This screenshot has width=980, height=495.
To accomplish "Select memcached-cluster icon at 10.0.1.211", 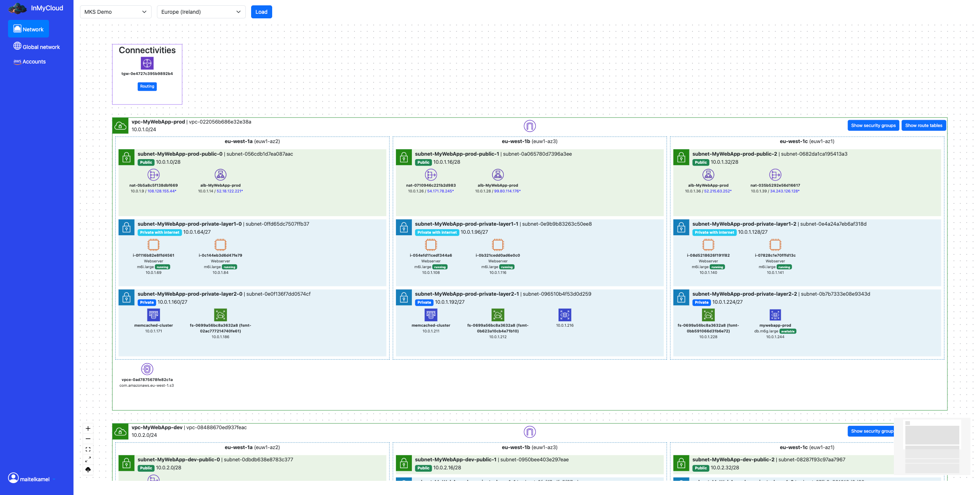I will (x=431, y=315).
